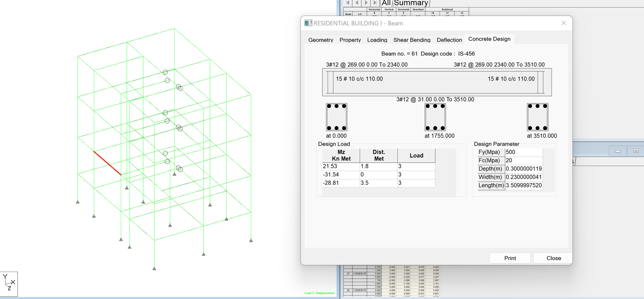This screenshot has height=299, width=644.
Task: Click row 68 '3 GENERATE' cell in table
Action: 360,290
